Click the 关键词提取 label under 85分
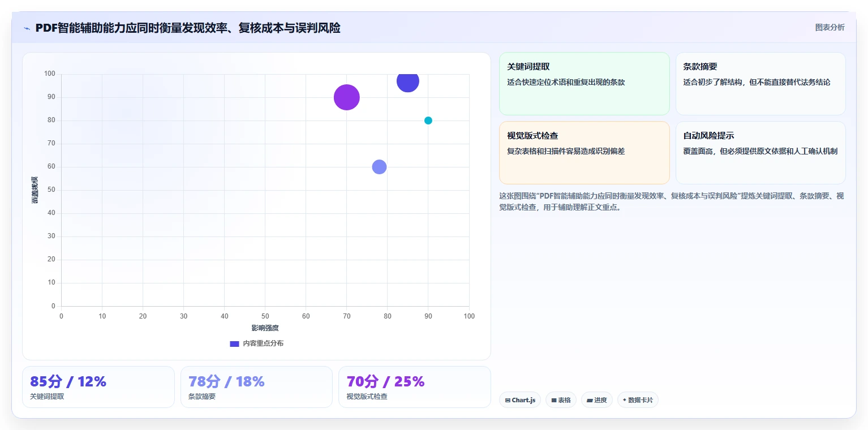Image resolution: width=868 pixels, height=430 pixels. 47,397
